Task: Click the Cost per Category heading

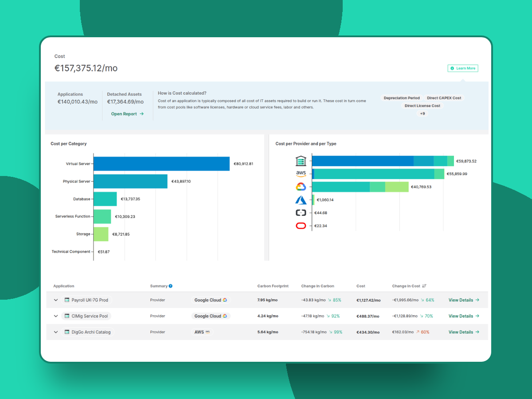Action: pos(69,144)
